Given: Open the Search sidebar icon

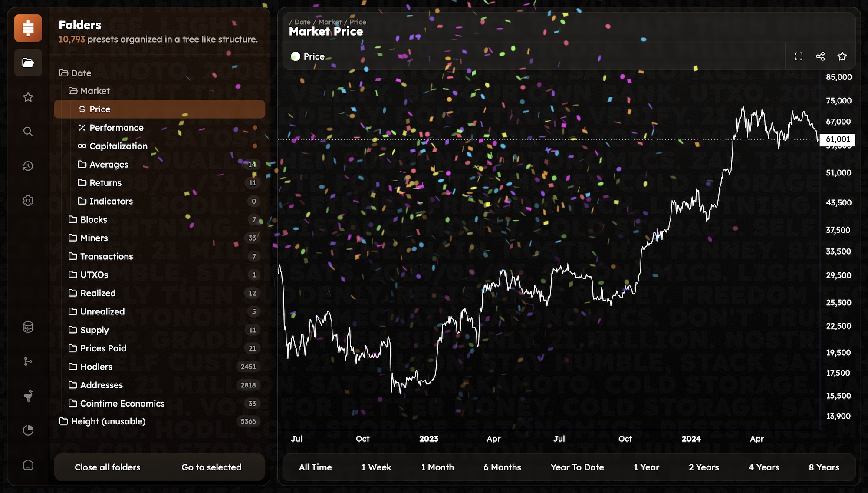Looking at the screenshot, I should (x=28, y=132).
